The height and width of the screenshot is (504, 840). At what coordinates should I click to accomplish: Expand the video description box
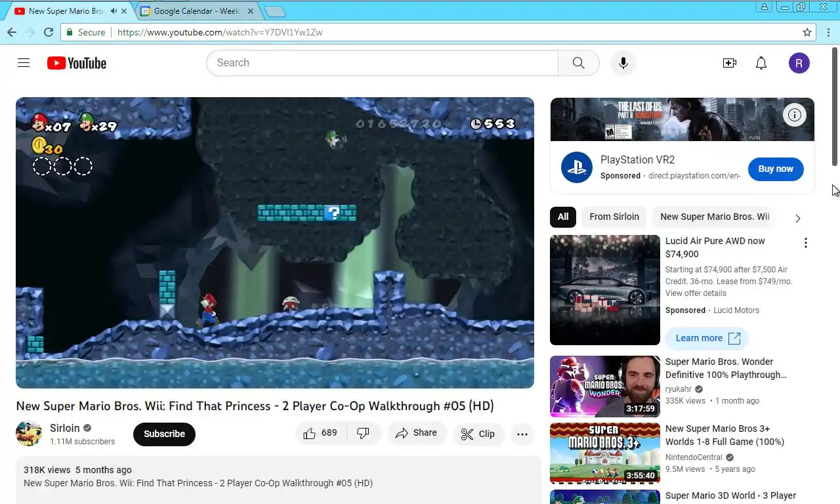click(278, 480)
